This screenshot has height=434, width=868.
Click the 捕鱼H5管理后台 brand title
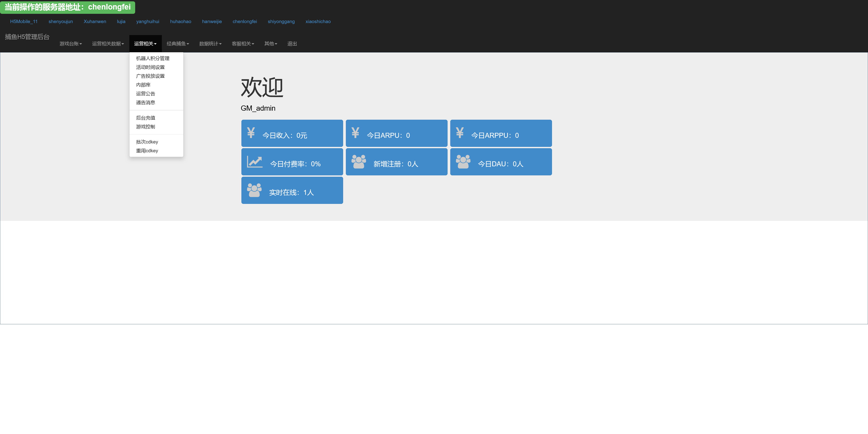(x=27, y=37)
